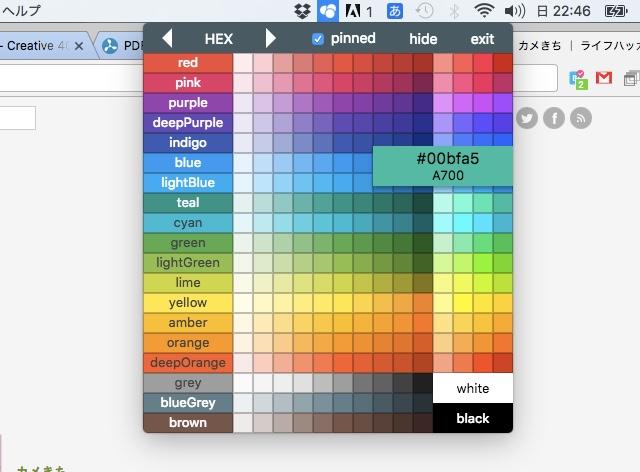
Task: Select the yellow row label
Action: coord(188,303)
